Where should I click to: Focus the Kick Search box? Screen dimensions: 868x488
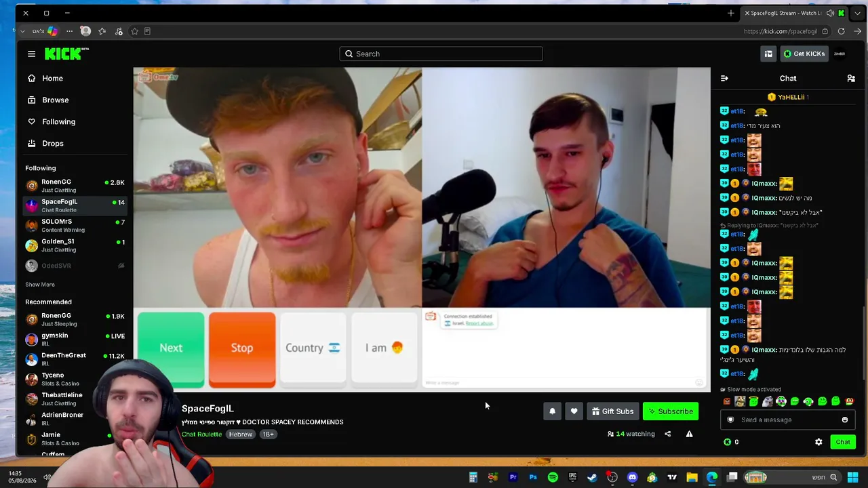441,54
